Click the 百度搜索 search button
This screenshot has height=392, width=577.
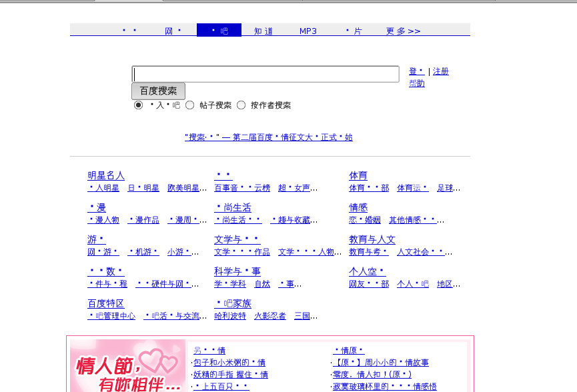pos(158,91)
